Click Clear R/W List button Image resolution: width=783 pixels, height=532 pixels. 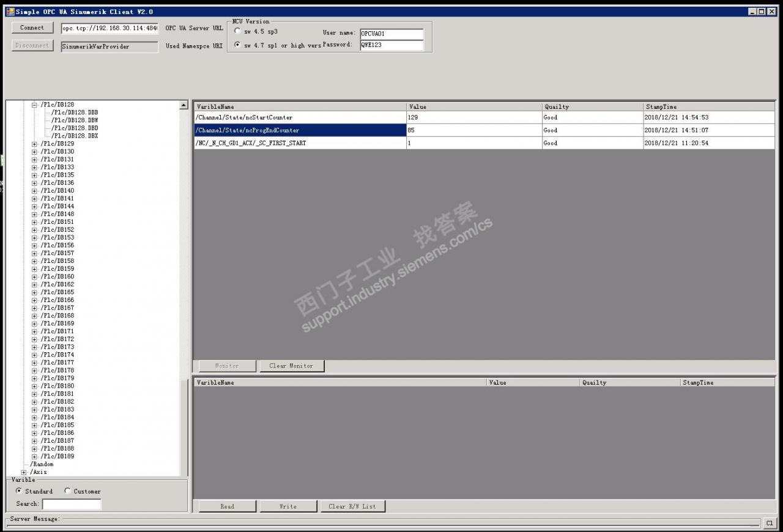[352, 506]
